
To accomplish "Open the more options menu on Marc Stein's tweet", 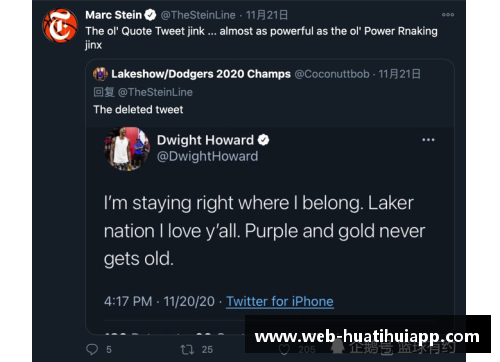I will 448,15.
